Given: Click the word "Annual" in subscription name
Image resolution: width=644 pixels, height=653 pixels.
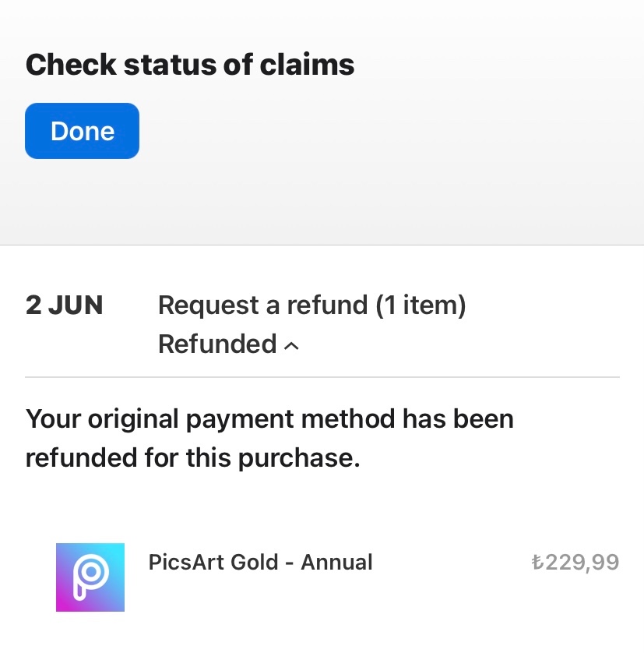Looking at the screenshot, I should (336, 562).
